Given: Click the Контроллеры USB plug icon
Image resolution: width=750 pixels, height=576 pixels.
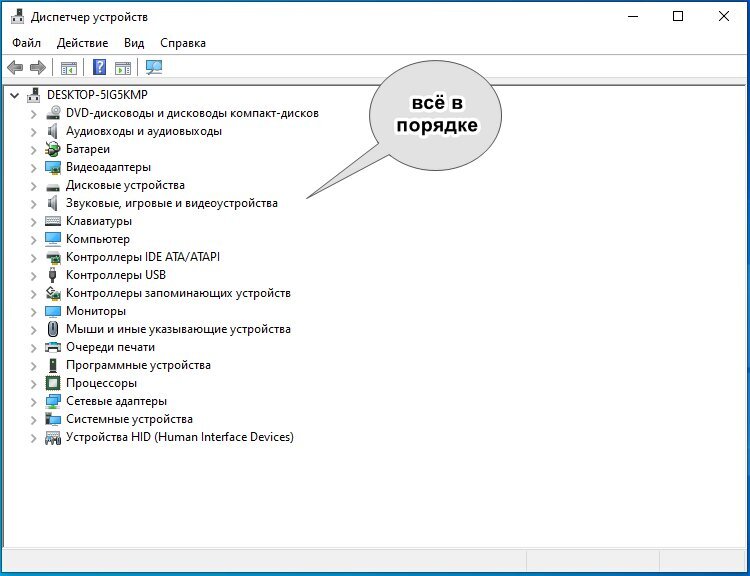Looking at the screenshot, I should (x=53, y=275).
